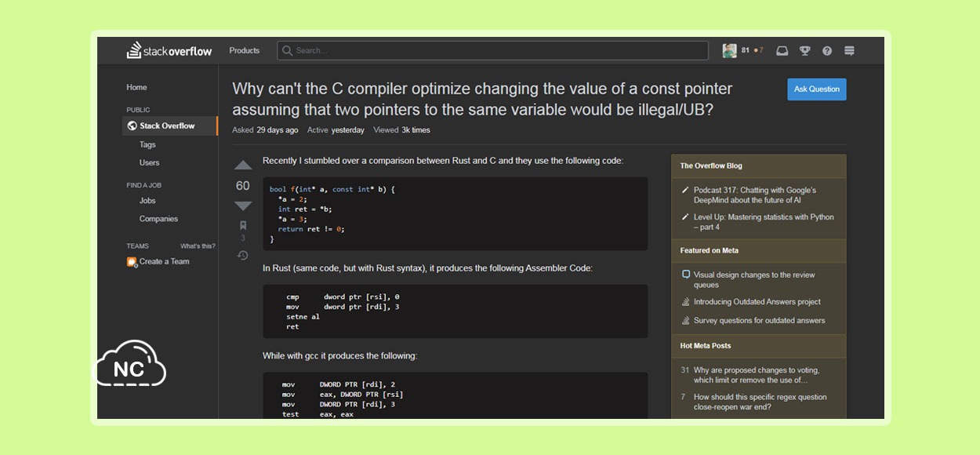The width and height of the screenshot is (980, 455).
Task: Click the vote count 60
Action: pyautogui.click(x=243, y=186)
